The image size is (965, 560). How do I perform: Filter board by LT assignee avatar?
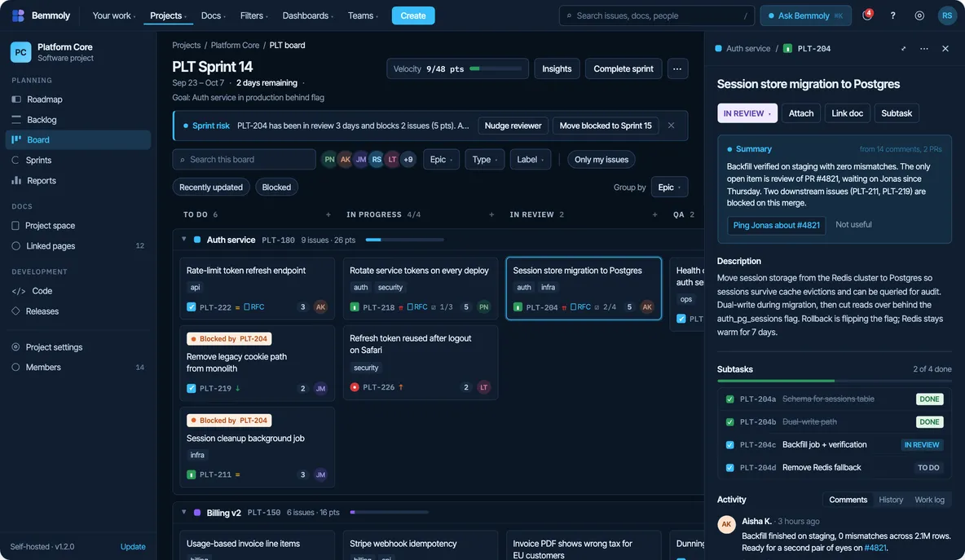coord(392,160)
